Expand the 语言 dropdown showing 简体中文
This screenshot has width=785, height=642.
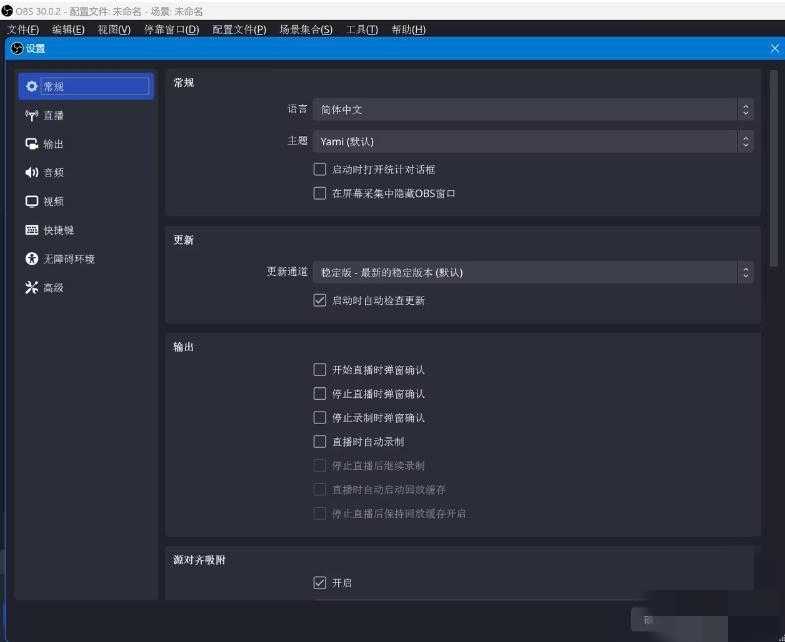click(x=533, y=109)
